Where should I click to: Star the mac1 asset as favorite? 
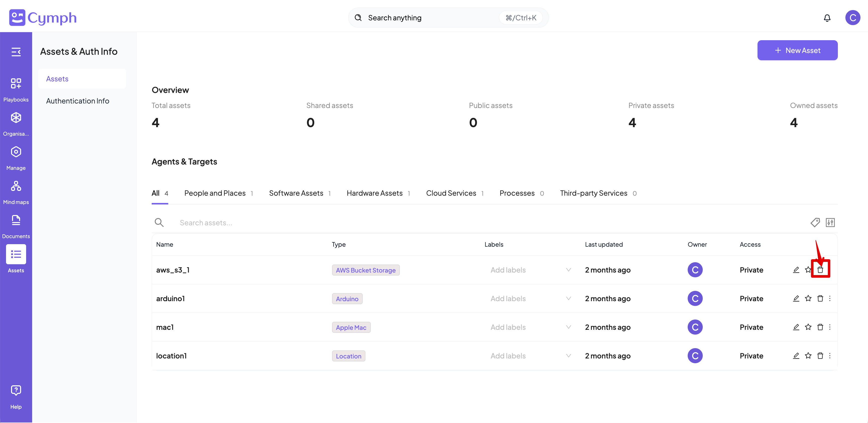(x=808, y=327)
